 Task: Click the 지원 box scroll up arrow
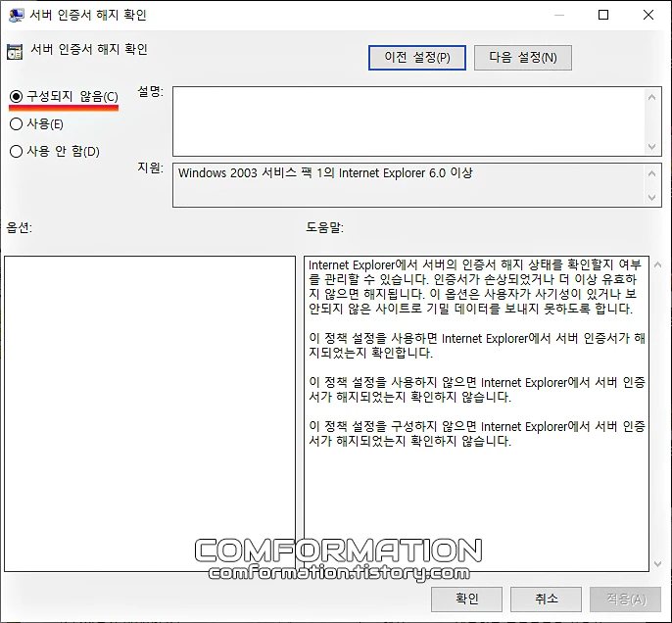coord(651,173)
